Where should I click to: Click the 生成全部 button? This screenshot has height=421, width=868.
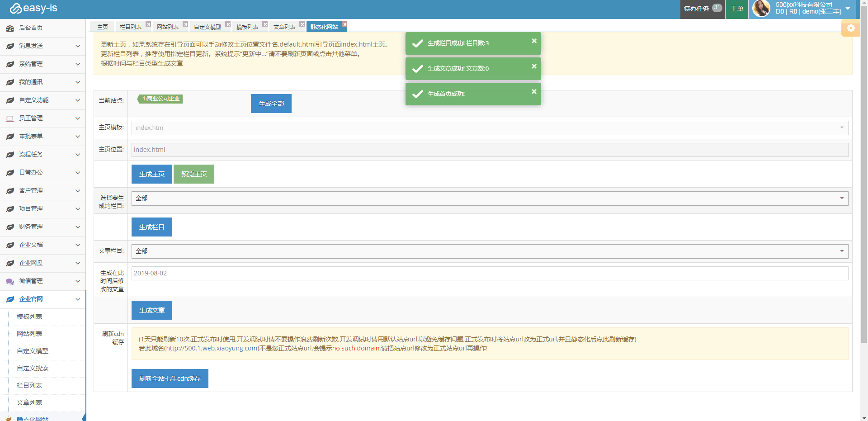271,104
